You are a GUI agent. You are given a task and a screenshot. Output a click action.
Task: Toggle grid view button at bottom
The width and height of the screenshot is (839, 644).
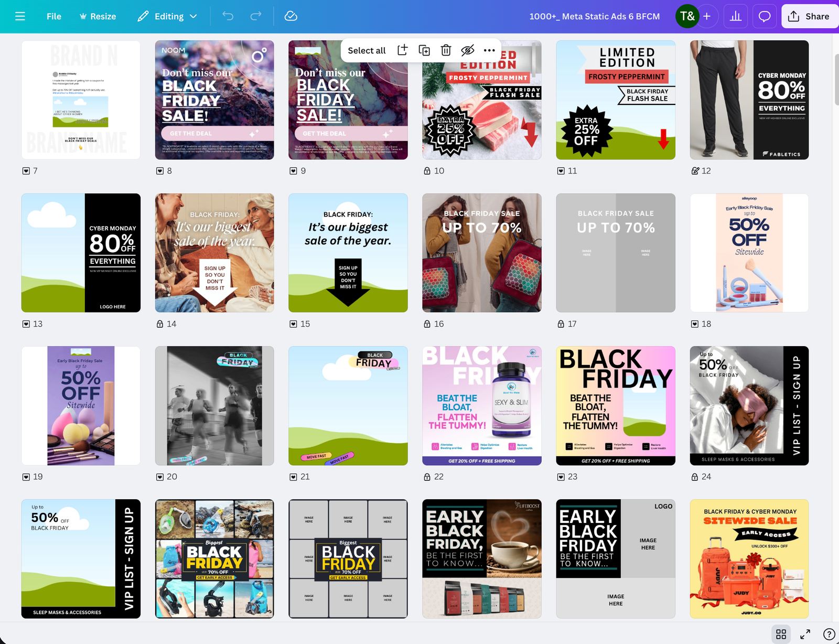(x=781, y=634)
